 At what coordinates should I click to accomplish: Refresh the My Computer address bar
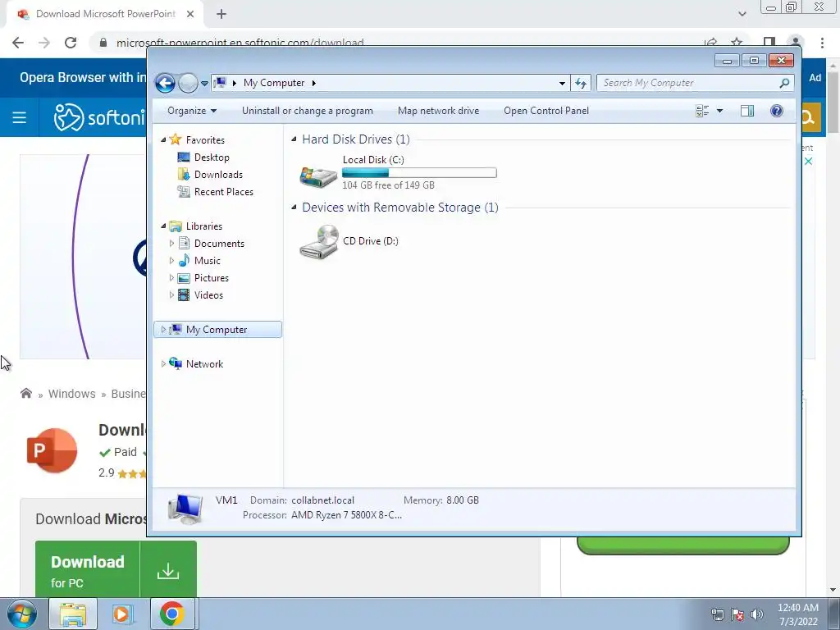click(x=581, y=83)
